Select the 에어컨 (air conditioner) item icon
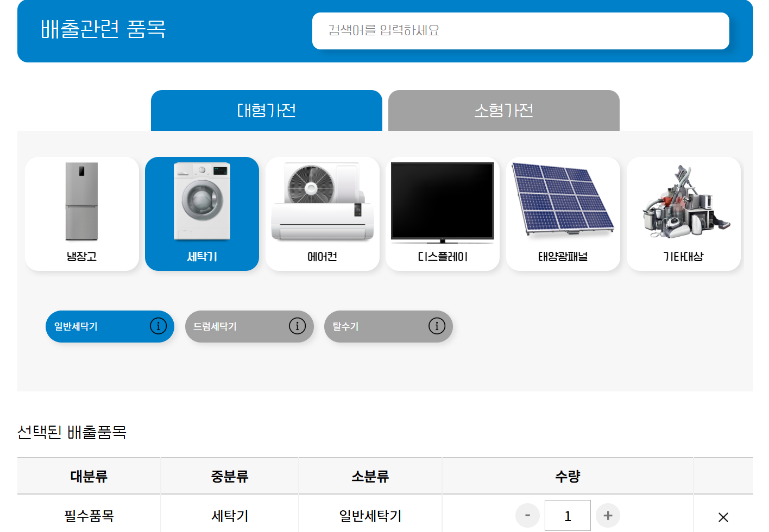Screen dimensions: 769x532 tap(322, 213)
